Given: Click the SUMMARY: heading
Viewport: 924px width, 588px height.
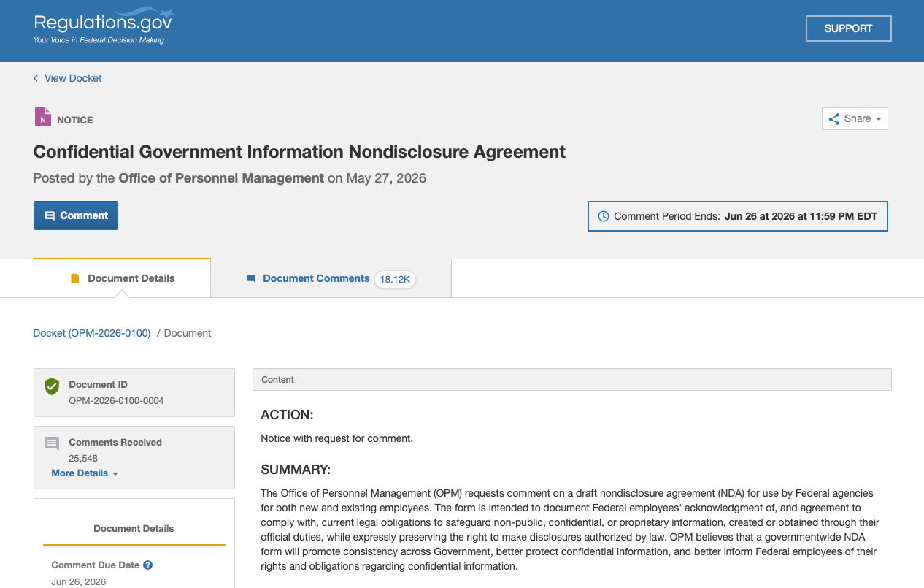Looking at the screenshot, I should [x=296, y=469].
